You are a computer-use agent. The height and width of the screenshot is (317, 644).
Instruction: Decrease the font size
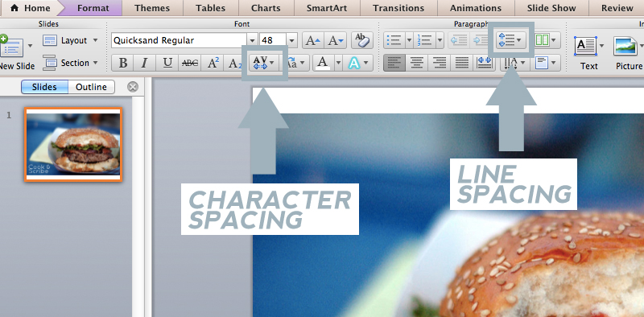(x=335, y=40)
